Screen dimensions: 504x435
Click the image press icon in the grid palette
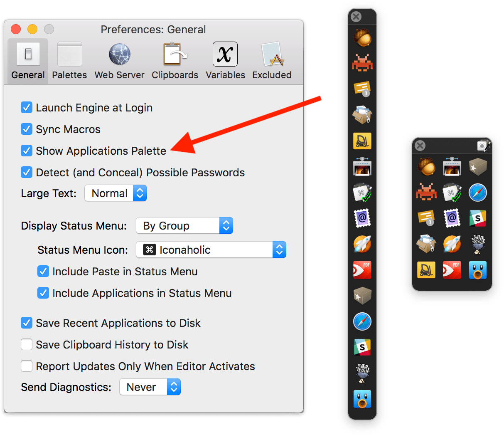pyautogui.click(x=452, y=167)
